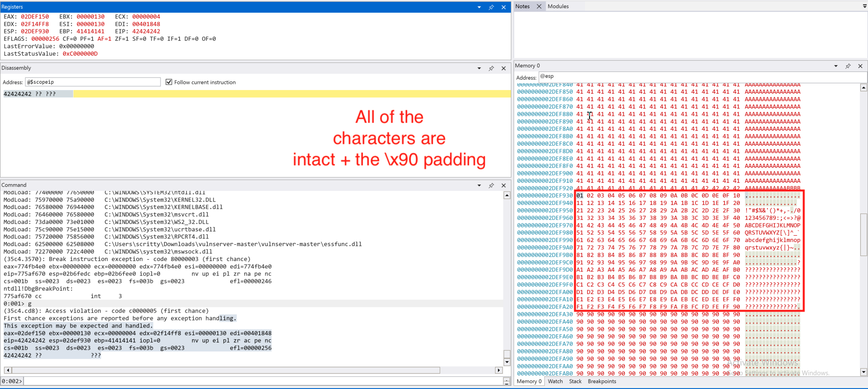Pin the Disassembly panel
This screenshot has height=389, width=868.
[x=491, y=68]
